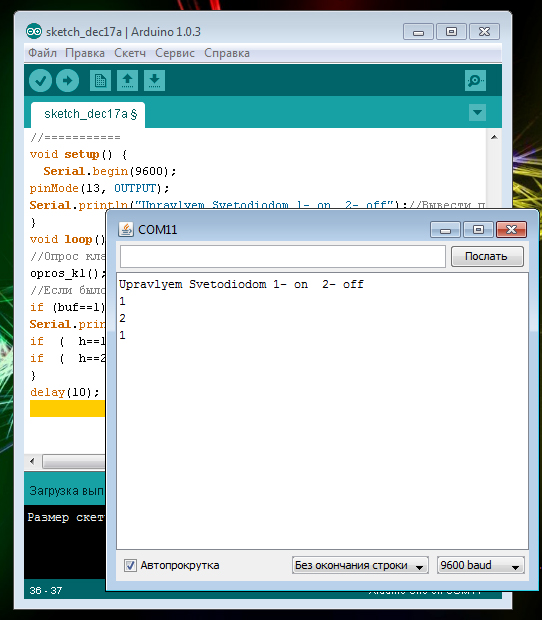Click the 'delay(10);' code line
This screenshot has height=620, width=542.
tap(64, 392)
